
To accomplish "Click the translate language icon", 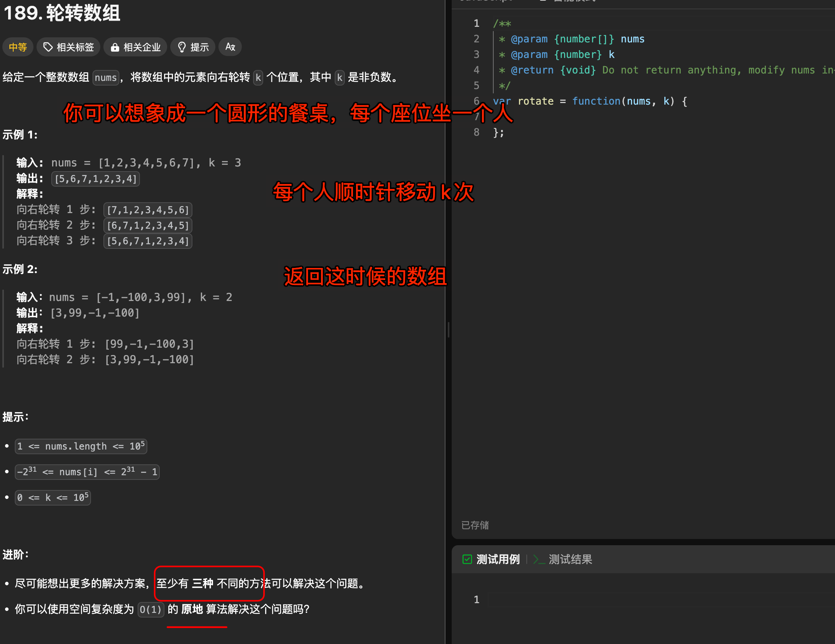I will click(x=230, y=47).
